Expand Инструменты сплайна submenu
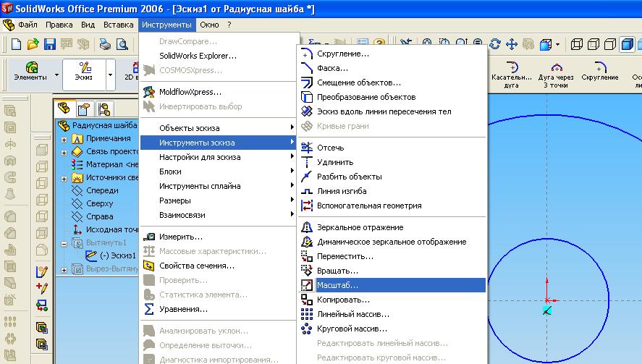The width and height of the screenshot is (642, 364). 218,186
